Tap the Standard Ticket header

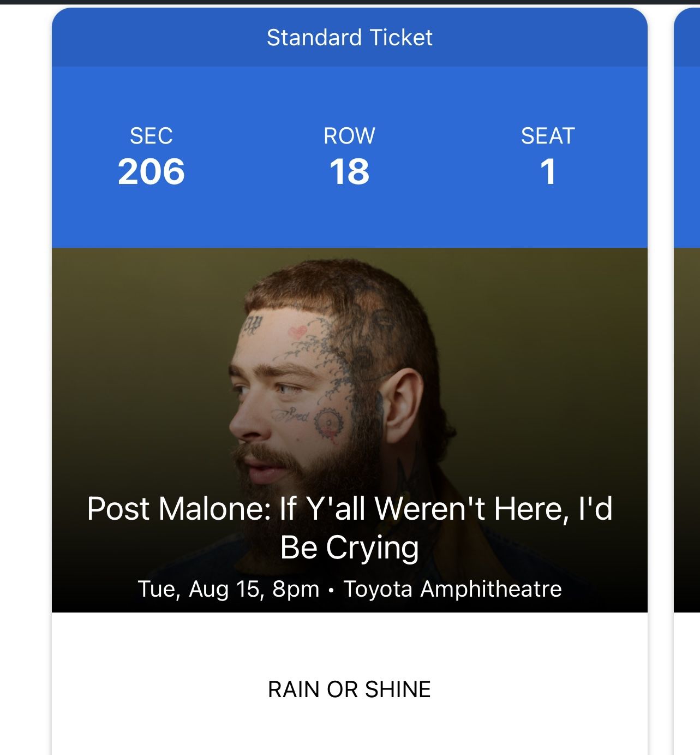(349, 38)
